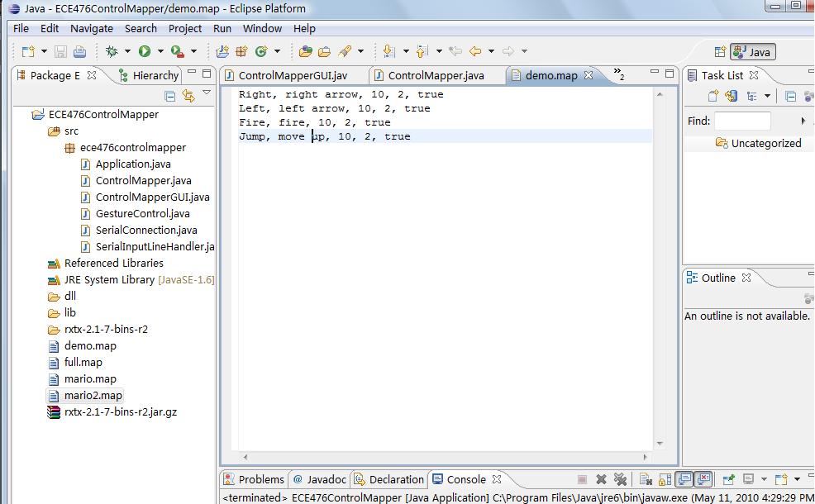
Task: Open the Project menu
Action: click(x=185, y=29)
